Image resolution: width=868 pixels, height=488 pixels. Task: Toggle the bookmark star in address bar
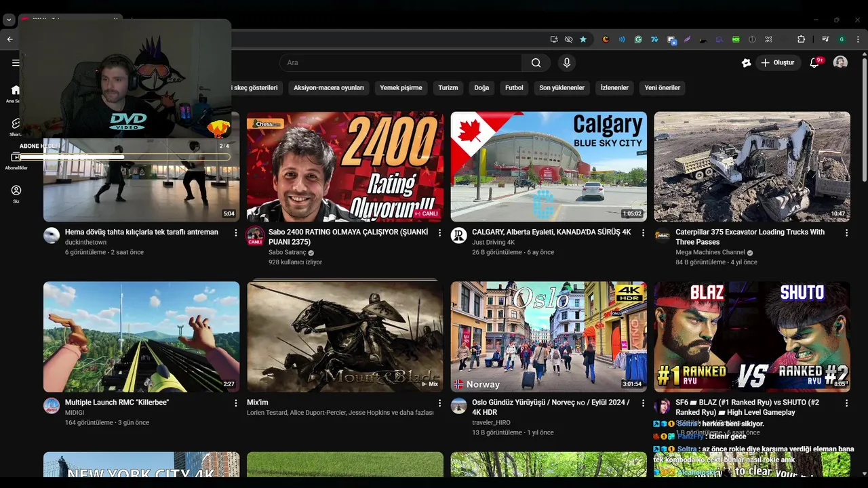click(x=583, y=39)
